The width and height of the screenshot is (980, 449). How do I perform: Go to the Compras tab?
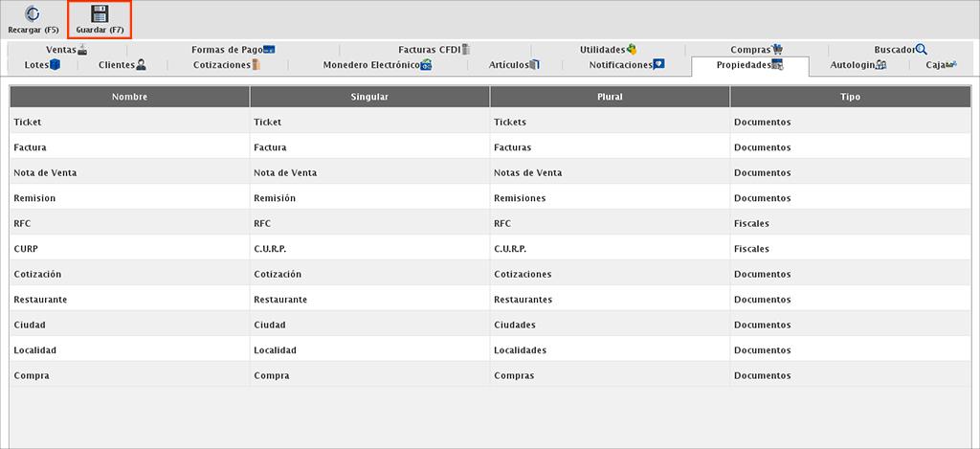click(x=757, y=50)
